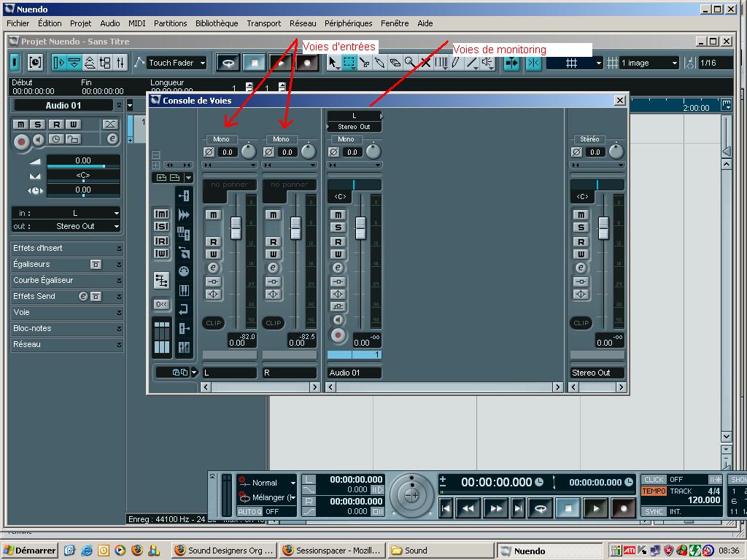
Task: Open the Transport menu
Action: [x=263, y=23]
